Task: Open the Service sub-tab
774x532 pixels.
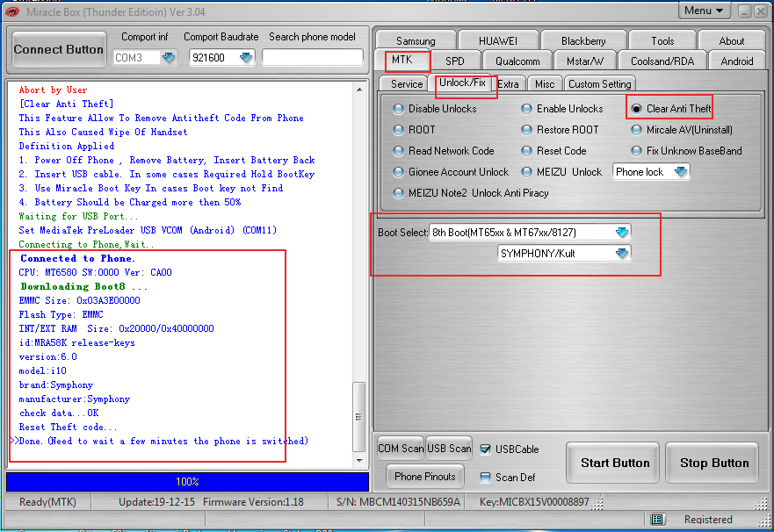Action: click(x=406, y=83)
